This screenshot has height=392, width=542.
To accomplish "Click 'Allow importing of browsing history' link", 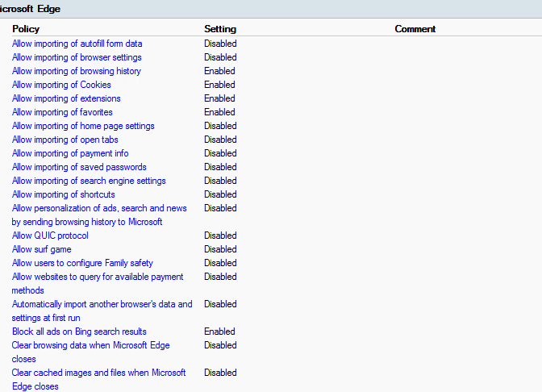I will coord(77,71).
